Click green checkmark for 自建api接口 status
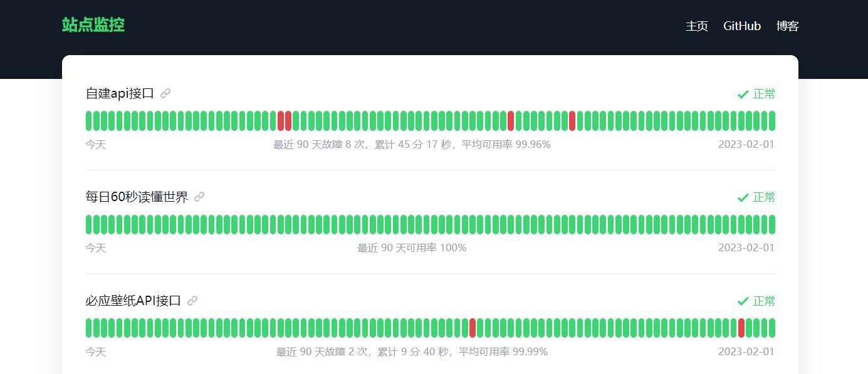 click(x=743, y=94)
